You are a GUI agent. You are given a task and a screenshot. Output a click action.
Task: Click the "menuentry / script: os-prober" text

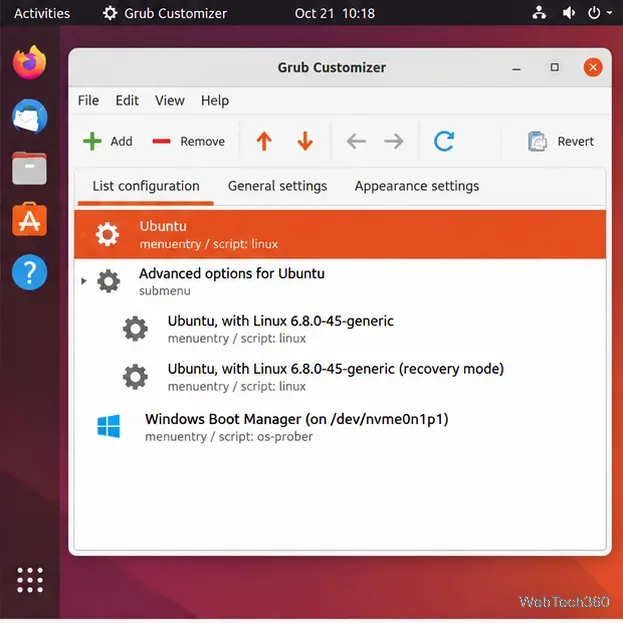(x=229, y=437)
